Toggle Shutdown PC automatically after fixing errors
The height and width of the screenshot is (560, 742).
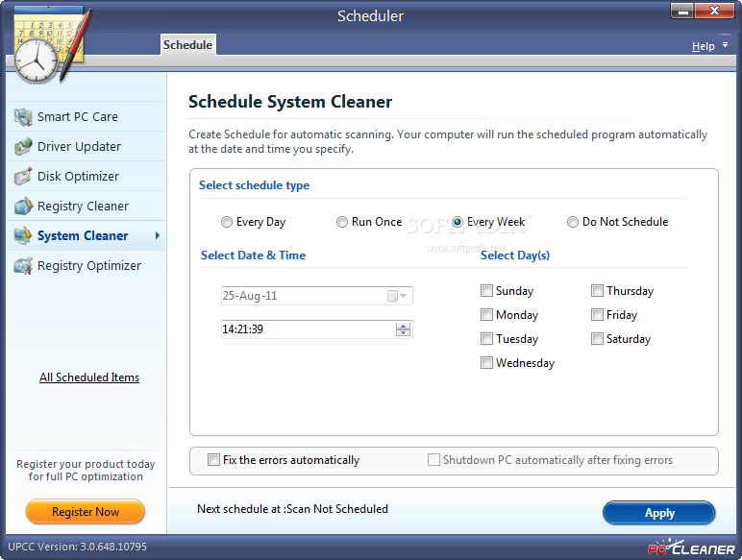tap(433, 460)
